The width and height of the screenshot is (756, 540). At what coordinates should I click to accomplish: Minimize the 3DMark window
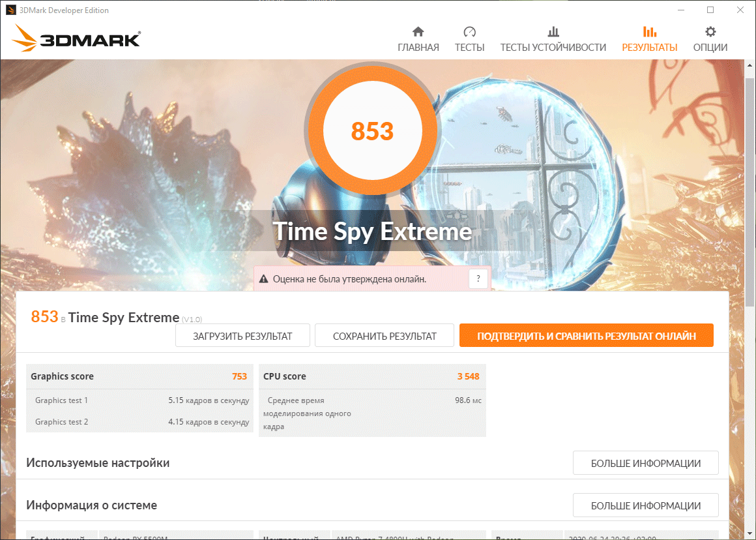tap(681, 10)
